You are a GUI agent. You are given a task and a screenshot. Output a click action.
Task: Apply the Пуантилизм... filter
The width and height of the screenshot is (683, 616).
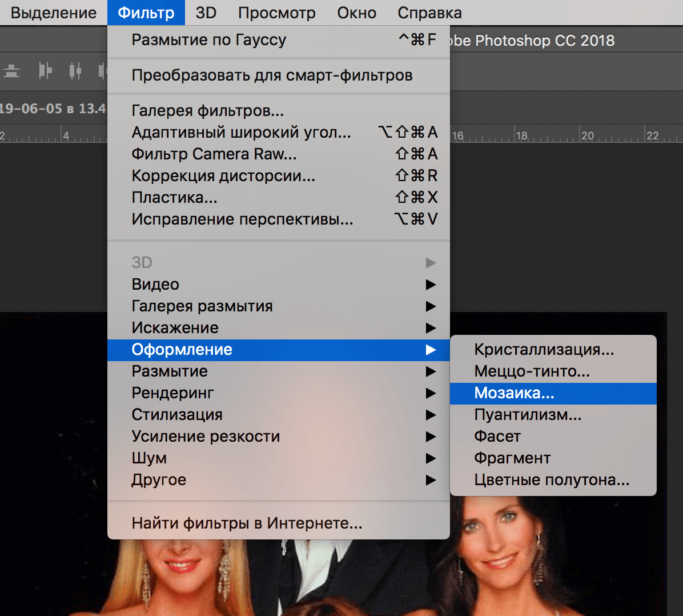(x=528, y=415)
